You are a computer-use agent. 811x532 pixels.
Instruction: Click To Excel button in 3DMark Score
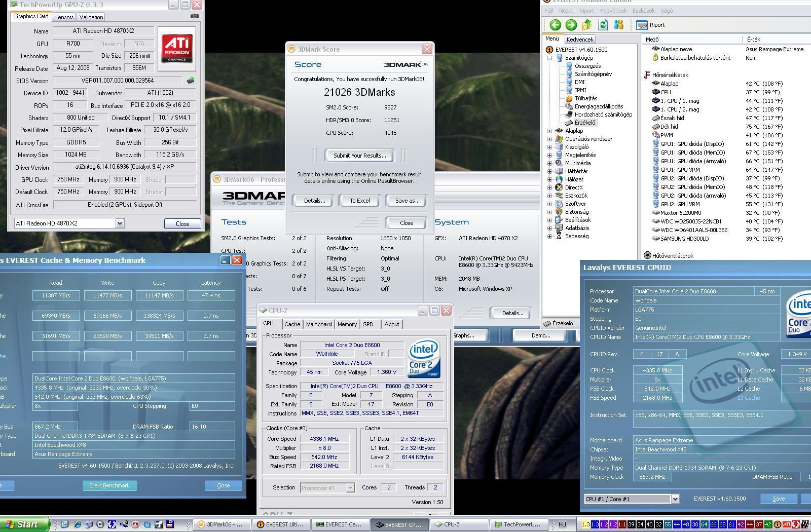point(360,201)
